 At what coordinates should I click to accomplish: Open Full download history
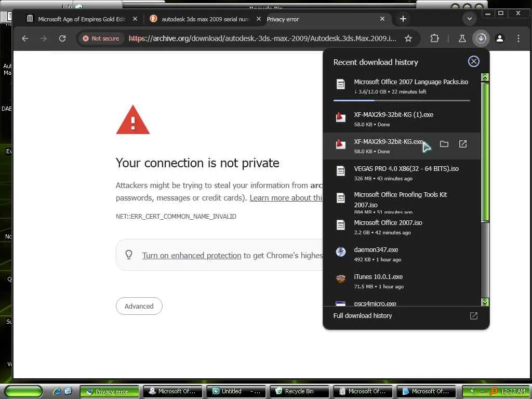pyautogui.click(x=406, y=316)
